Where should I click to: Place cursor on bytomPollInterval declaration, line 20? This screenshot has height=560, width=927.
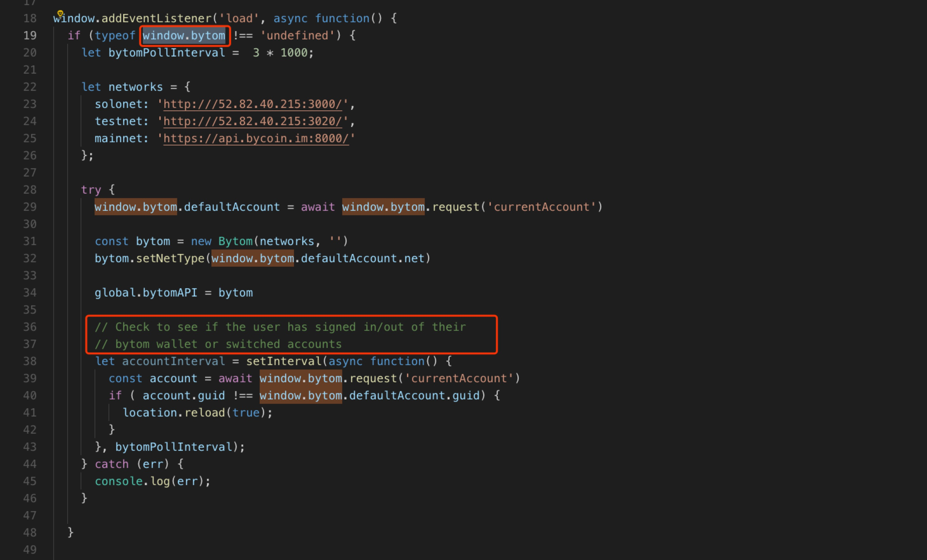tap(166, 53)
